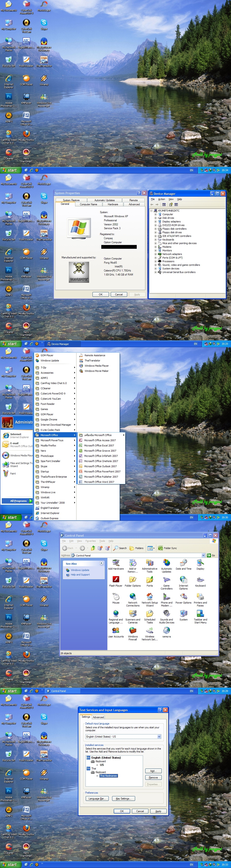This screenshot has width=231, height=868.
Task: Expand the Disk drives node
Action: (x=155, y=218)
